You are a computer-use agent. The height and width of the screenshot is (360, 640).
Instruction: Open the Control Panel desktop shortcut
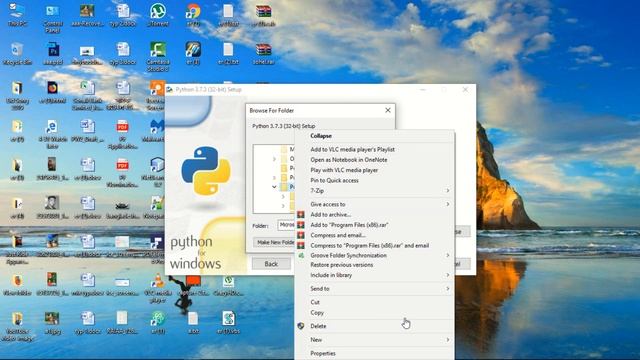click(x=52, y=18)
